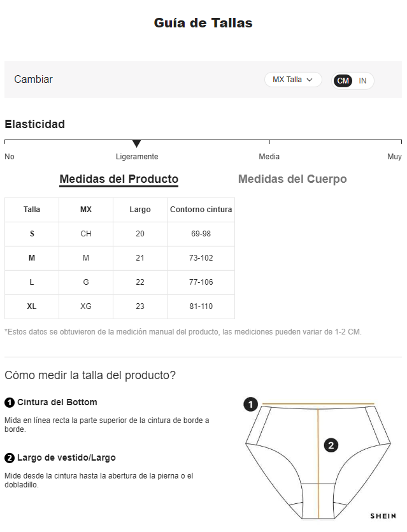Click the brief underwear diagram illustration
This screenshot has width=407, height=532.
(318, 461)
